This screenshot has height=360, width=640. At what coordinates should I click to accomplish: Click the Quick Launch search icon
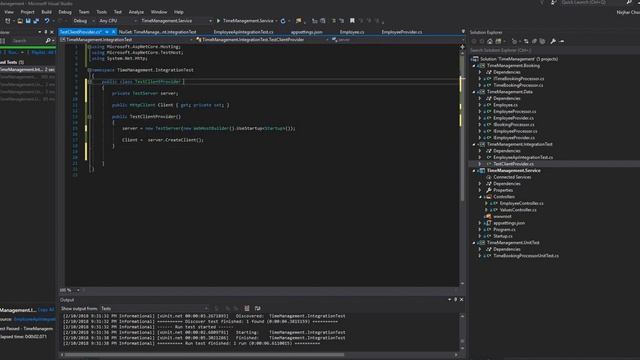pos(629,2)
